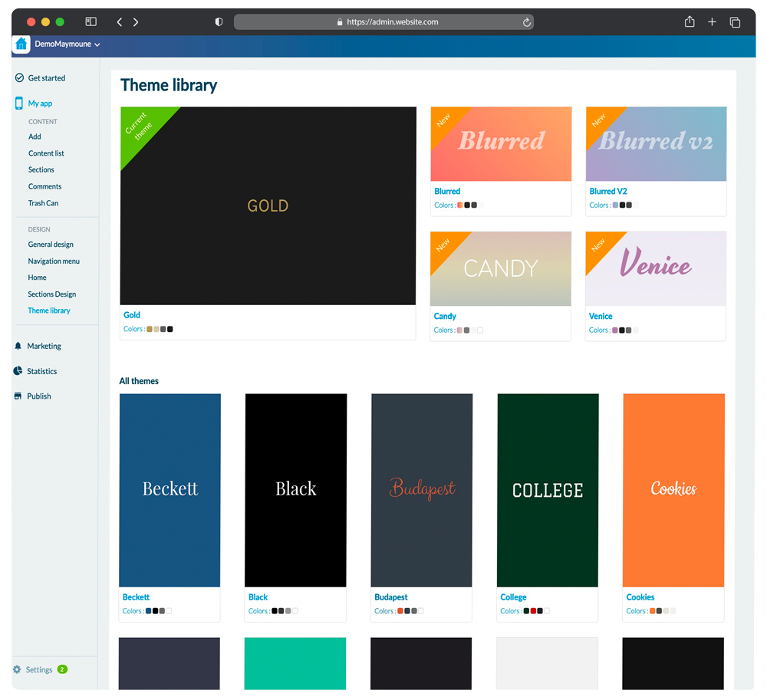Click the Beckett theme preview
This screenshot has width=767, height=700.
point(170,490)
